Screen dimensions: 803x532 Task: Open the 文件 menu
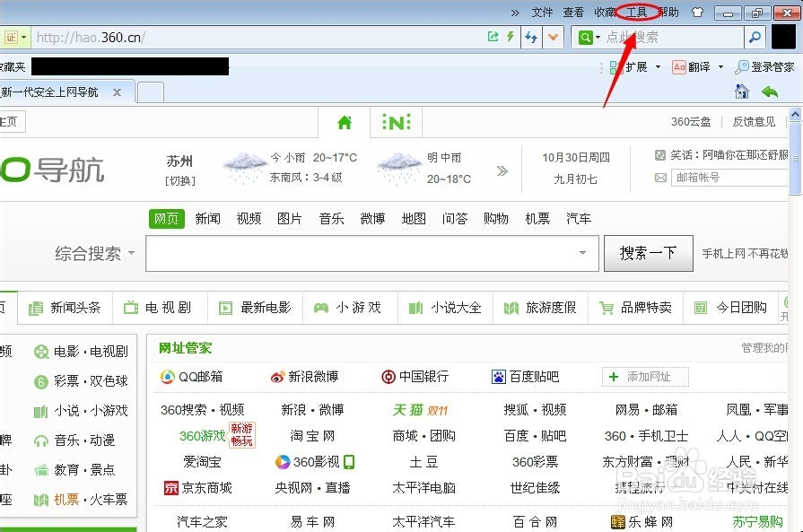coord(542,13)
